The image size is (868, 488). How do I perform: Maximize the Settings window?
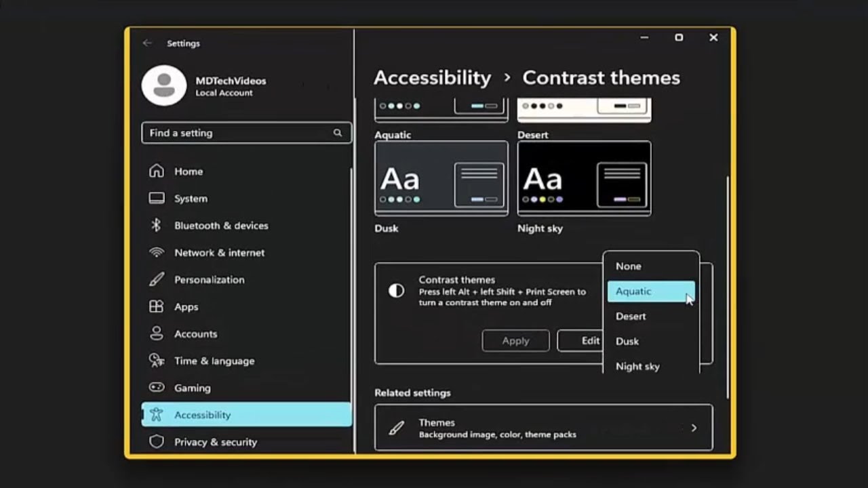(679, 37)
